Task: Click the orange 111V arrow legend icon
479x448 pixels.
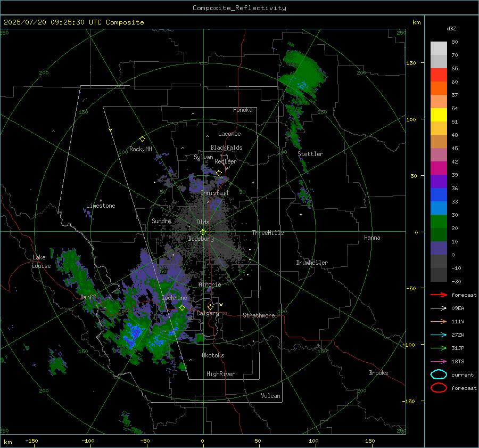Action: tap(439, 321)
